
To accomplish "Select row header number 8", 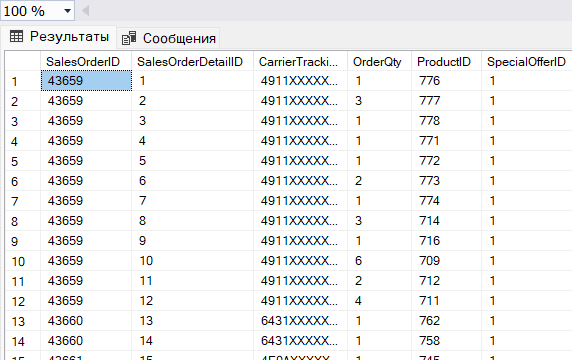I will [23, 221].
